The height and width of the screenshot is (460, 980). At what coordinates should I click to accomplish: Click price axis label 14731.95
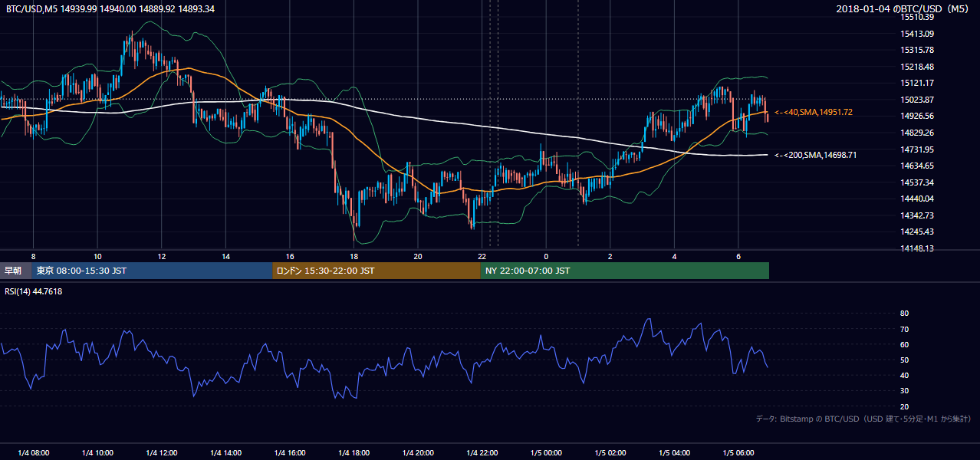[917, 149]
